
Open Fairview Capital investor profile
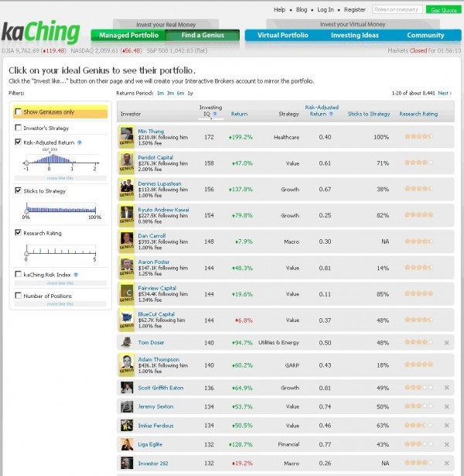(x=157, y=288)
